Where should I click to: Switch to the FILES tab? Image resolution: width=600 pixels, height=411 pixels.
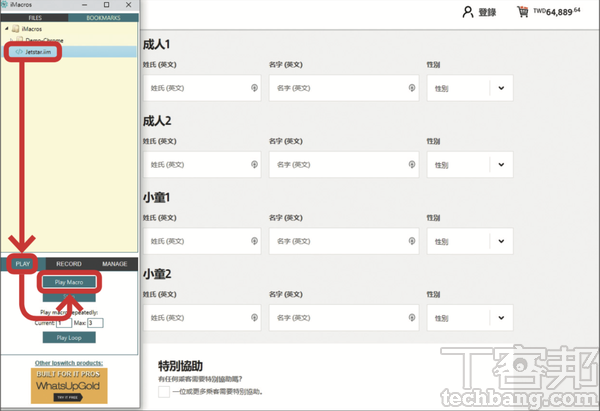35,18
